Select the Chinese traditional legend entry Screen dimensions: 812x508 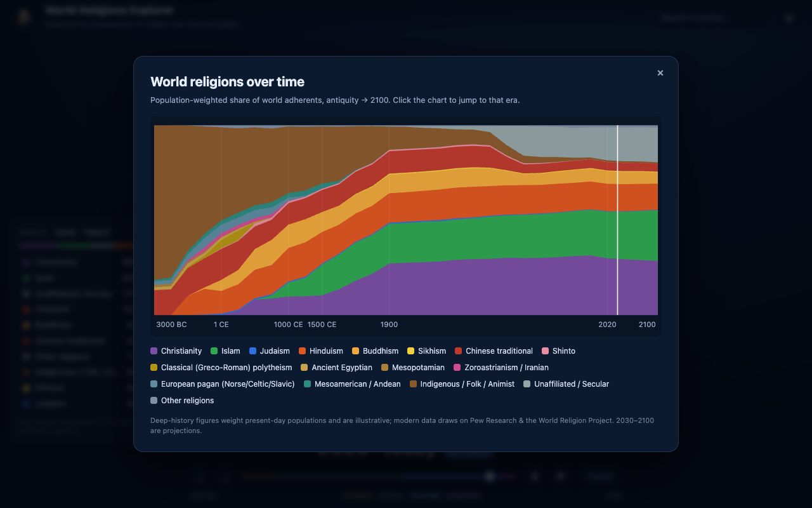point(494,351)
